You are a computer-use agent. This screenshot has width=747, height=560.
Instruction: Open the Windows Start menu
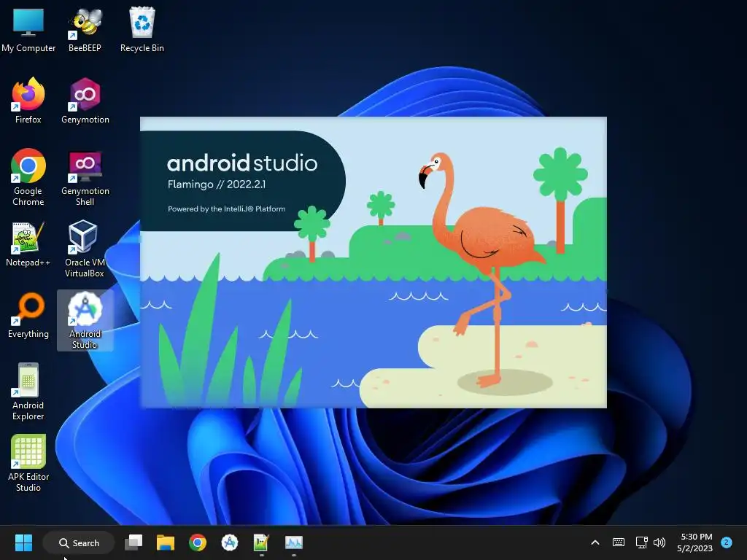point(23,542)
